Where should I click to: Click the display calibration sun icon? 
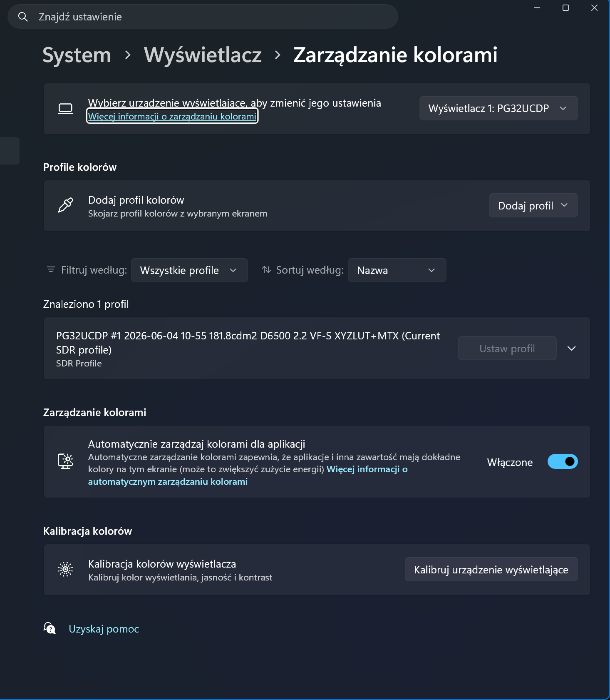[x=65, y=569]
